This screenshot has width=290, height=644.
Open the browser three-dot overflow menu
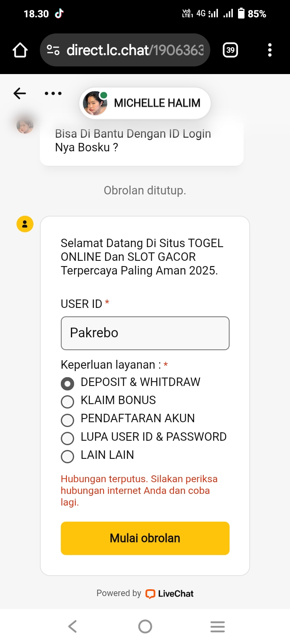pos(269,50)
